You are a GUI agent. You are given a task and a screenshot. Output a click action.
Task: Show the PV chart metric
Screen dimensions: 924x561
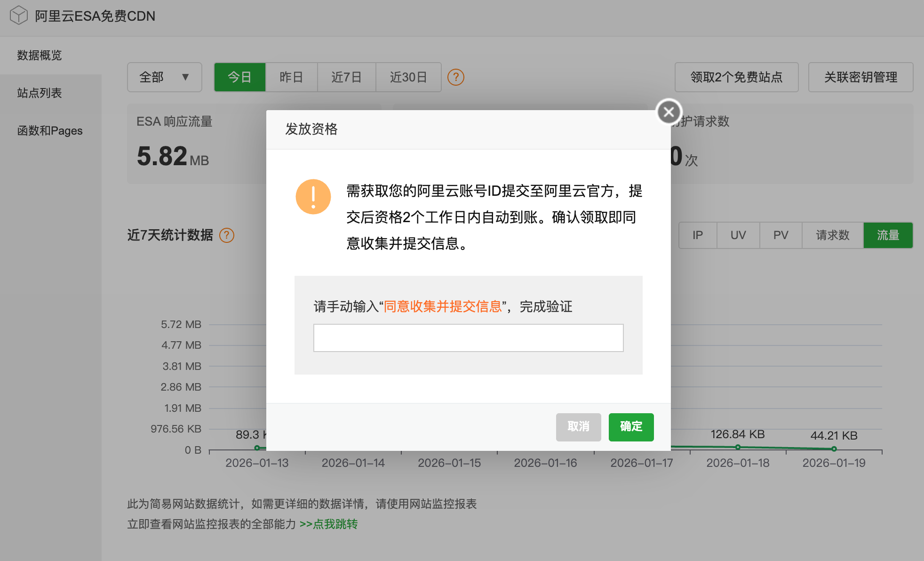tap(781, 235)
